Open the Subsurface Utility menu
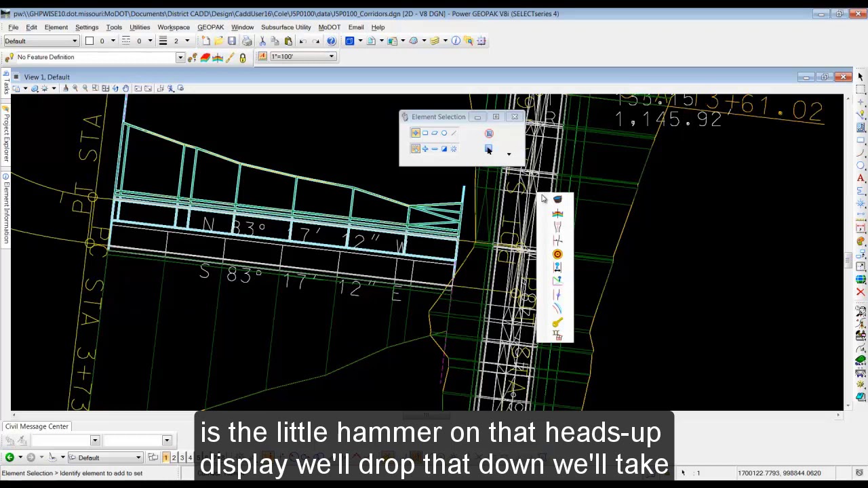The width and height of the screenshot is (868, 488). tap(285, 27)
